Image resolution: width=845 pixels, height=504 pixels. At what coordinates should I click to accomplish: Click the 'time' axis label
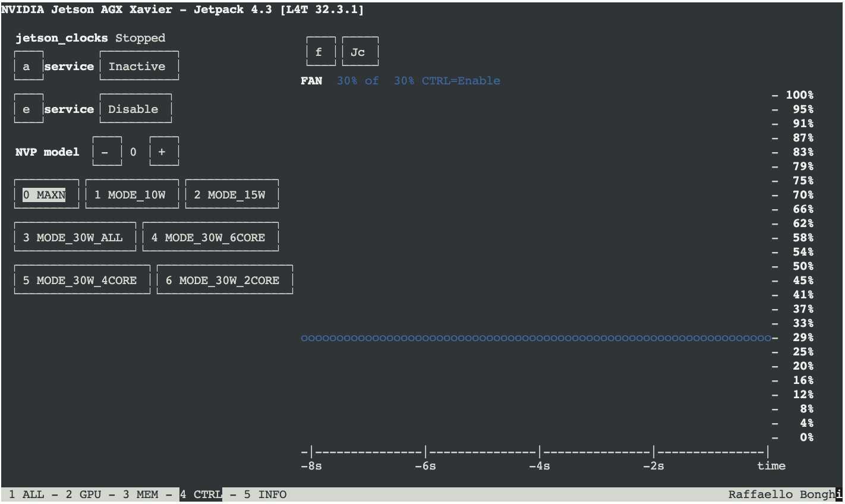(x=771, y=466)
